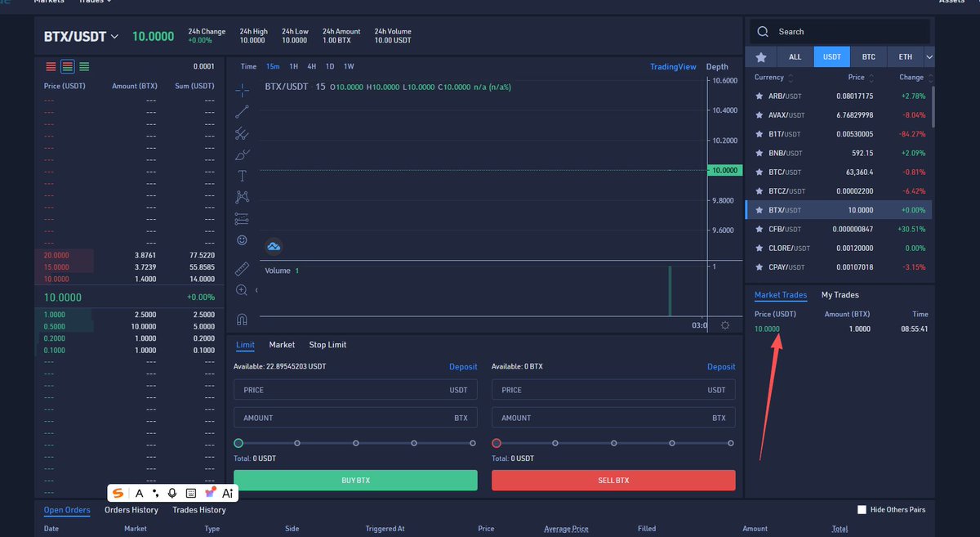Switch to the Stop Limit order tab
This screenshot has width=980, height=537.
tap(327, 345)
